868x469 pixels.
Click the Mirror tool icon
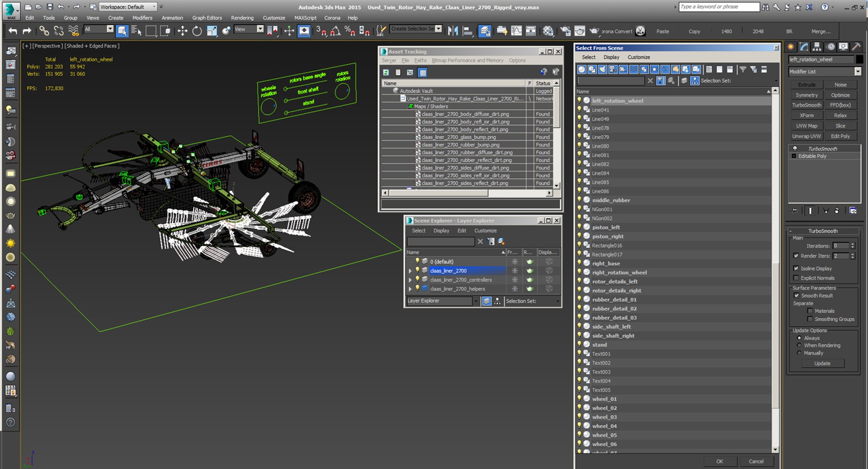(x=453, y=31)
